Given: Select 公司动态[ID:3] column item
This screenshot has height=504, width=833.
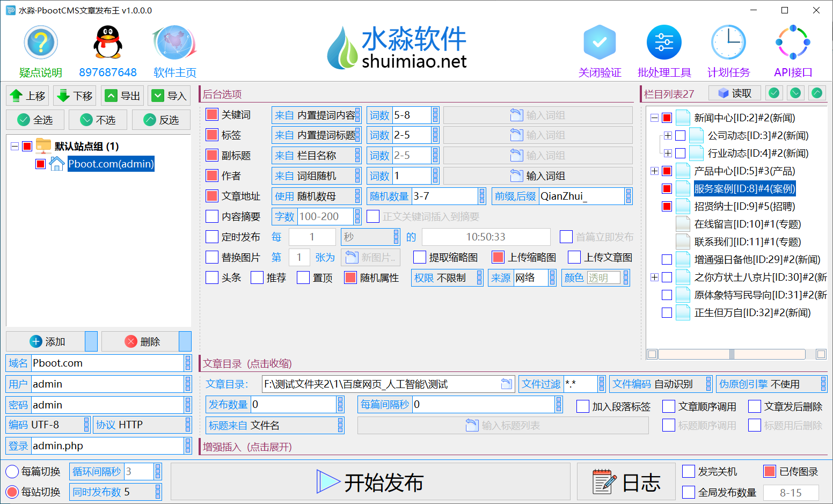Looking at the screenshot, I should pos(758,136).
